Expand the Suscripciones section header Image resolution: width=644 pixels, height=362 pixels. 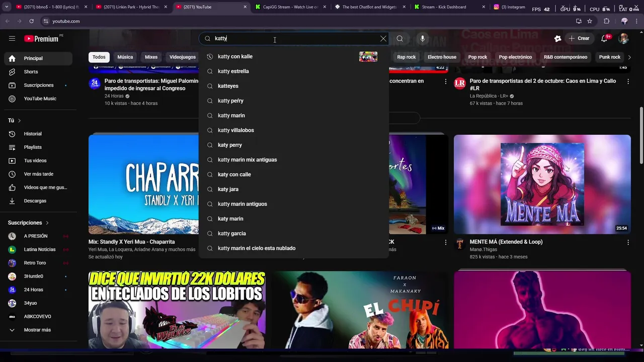point(29,223)
